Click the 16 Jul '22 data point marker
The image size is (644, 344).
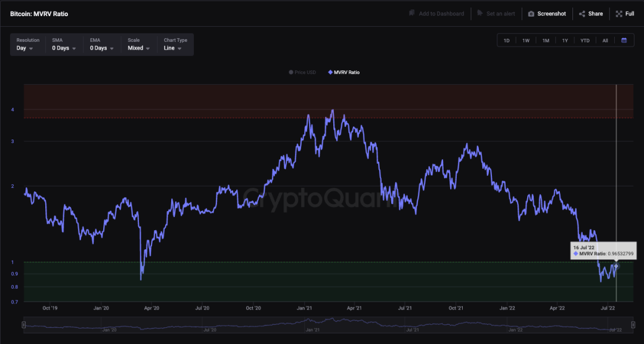(x=616, y=266)
